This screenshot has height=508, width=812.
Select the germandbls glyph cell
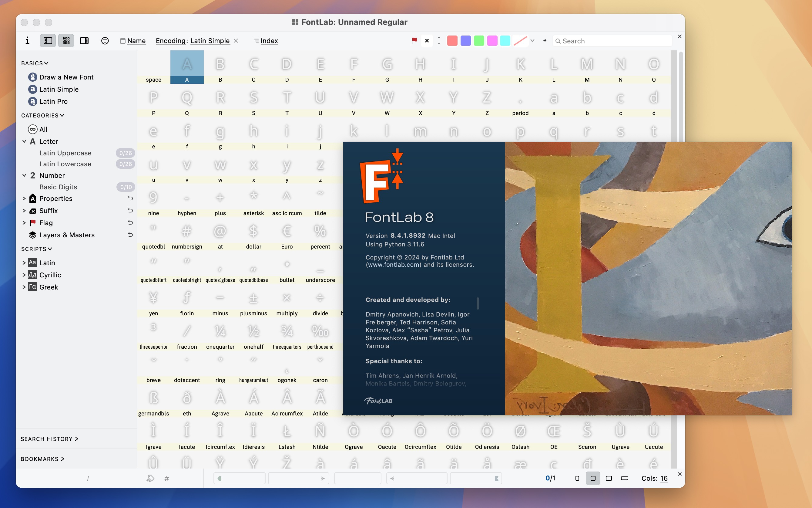(153, 401)
